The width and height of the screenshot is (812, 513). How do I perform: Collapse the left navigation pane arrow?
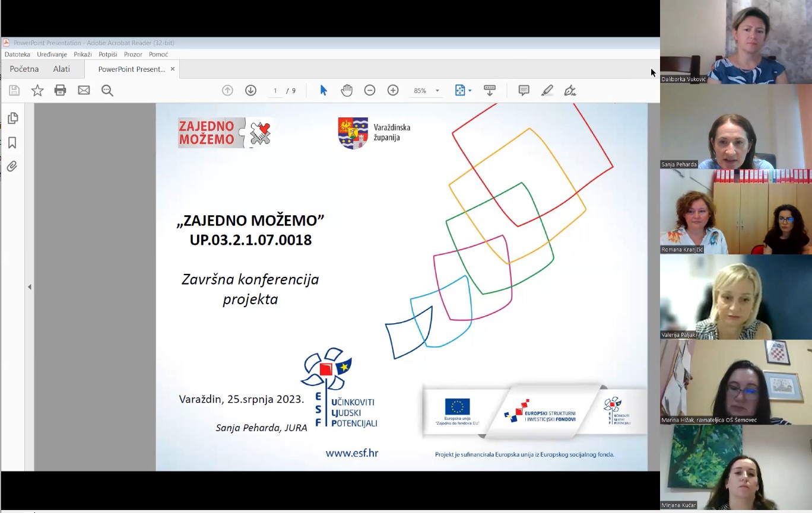pyautogui.click(x=30, y=287)
